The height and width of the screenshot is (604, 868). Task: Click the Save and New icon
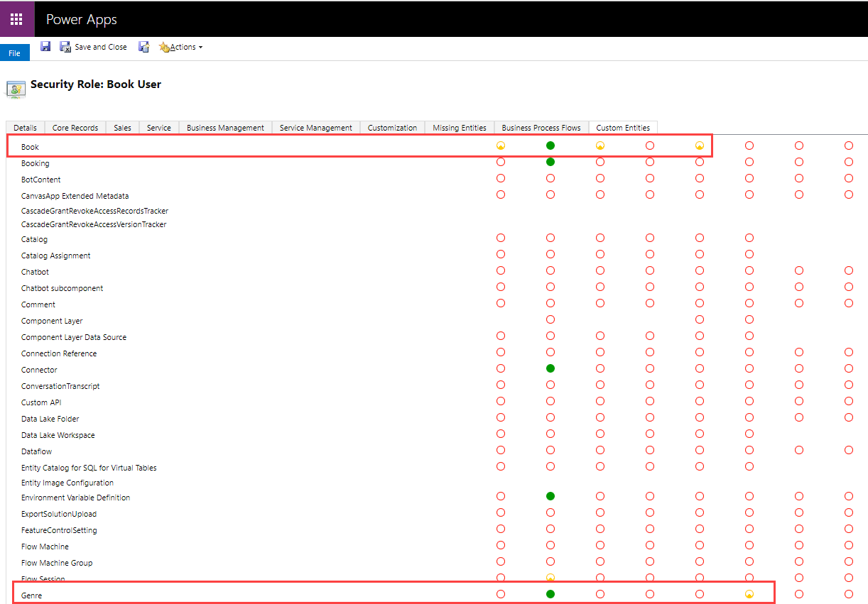click(x=143, y=47)
